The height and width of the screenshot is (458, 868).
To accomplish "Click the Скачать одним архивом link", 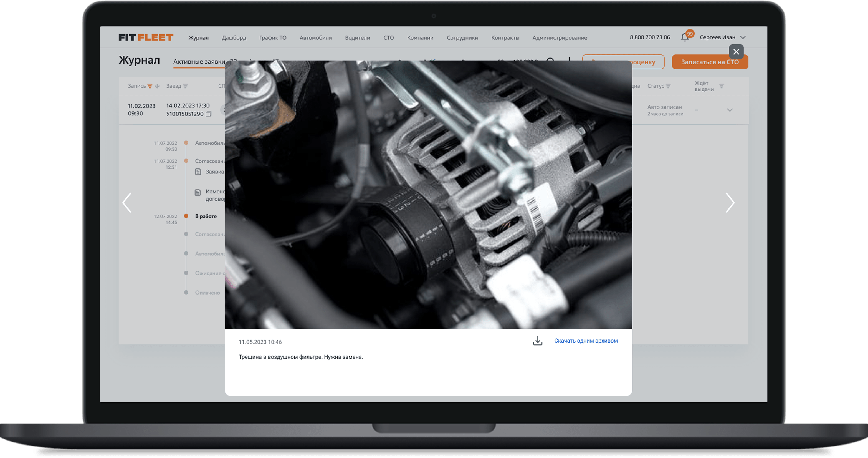I will pos(586,341).
